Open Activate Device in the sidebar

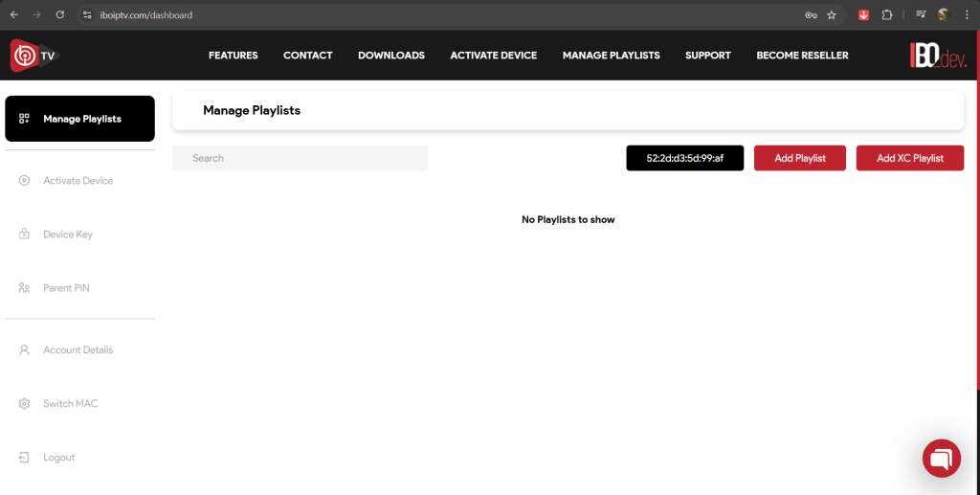(80, 181)
